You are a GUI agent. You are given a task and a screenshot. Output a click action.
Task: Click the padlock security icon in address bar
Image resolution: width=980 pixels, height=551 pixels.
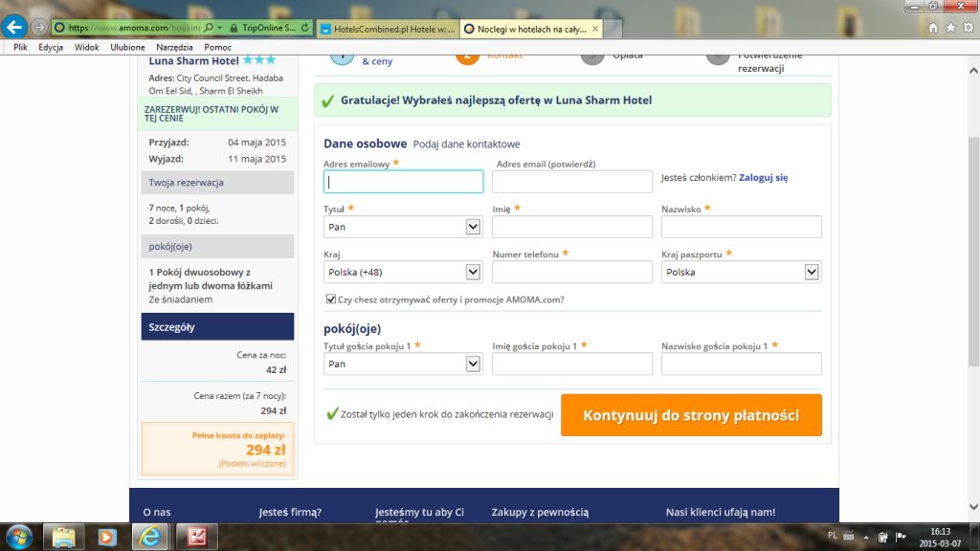[x=234, y=28]
